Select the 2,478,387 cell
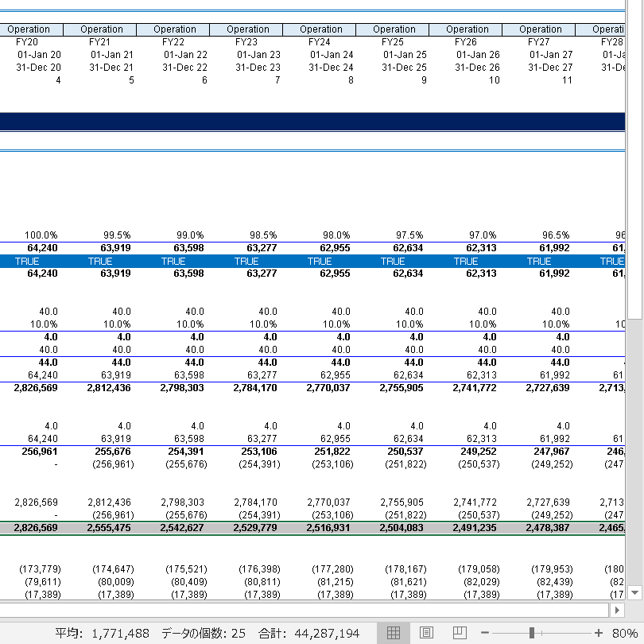Viewport: 644px width, 644px height. tap(548, 528)
